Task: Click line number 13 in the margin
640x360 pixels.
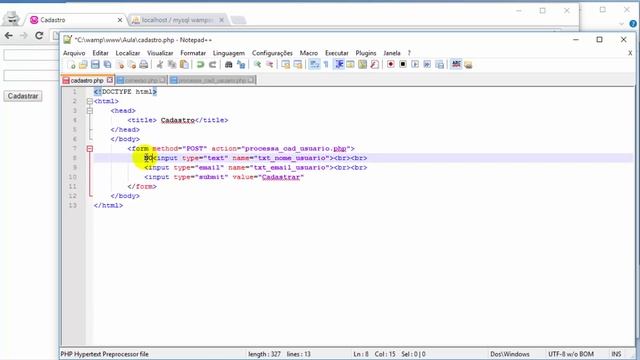Action: coord(72,205)
